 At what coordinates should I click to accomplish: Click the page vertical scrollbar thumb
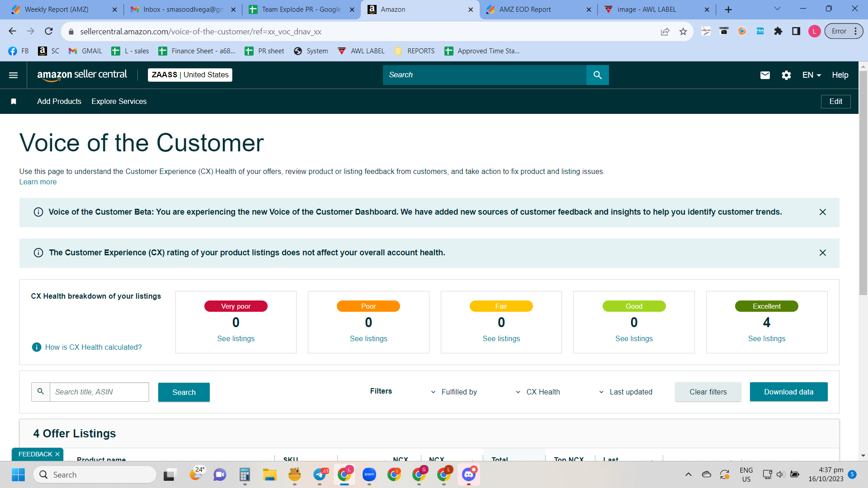click(x=863, y=183)
